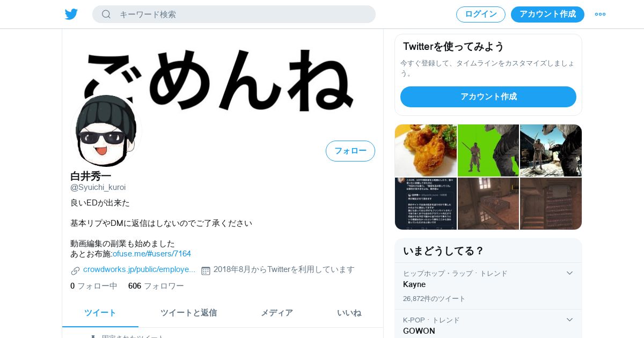This screenshot has width=644, height=338.
Task: Expand the Kayne trend chevron
Action: coord(569,273)
